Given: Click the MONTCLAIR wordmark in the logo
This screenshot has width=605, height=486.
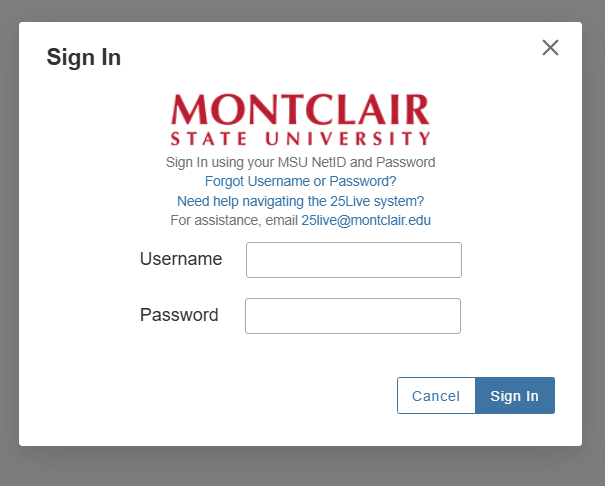Looking at the screenshot, I should click(x=300, y=110).
